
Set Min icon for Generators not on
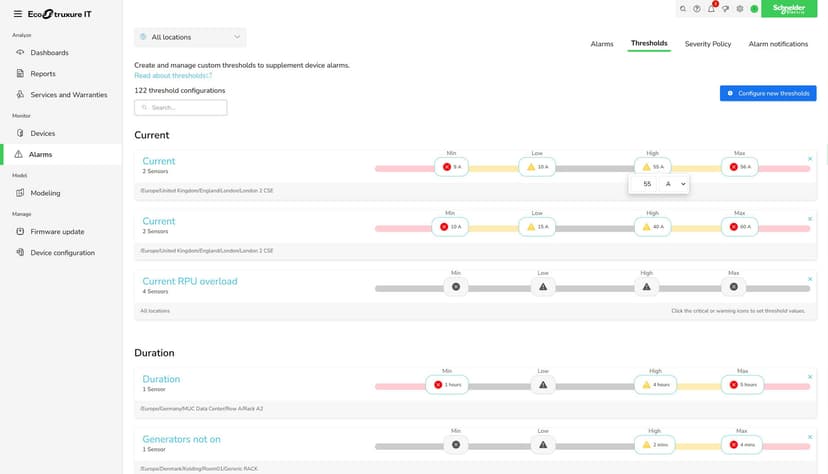456,445
